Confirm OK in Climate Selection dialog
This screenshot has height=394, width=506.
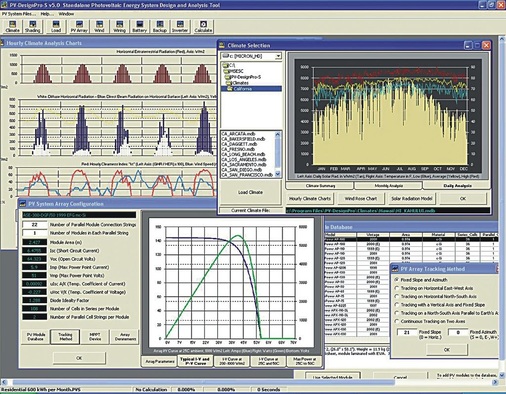coord(463,198)
